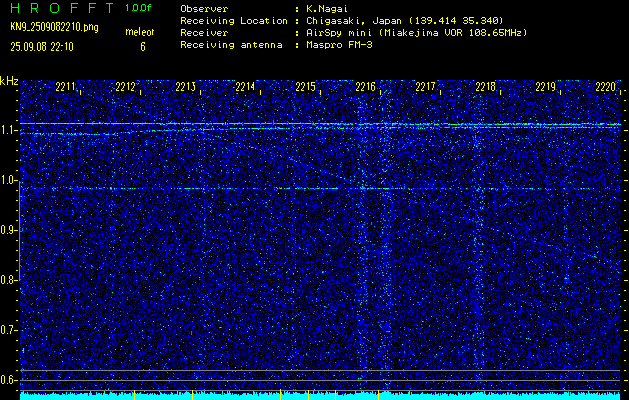This screenshot has width=629, height=400.
Task: Click the 0.6 frequency axis label
Action: coord(7,380)
